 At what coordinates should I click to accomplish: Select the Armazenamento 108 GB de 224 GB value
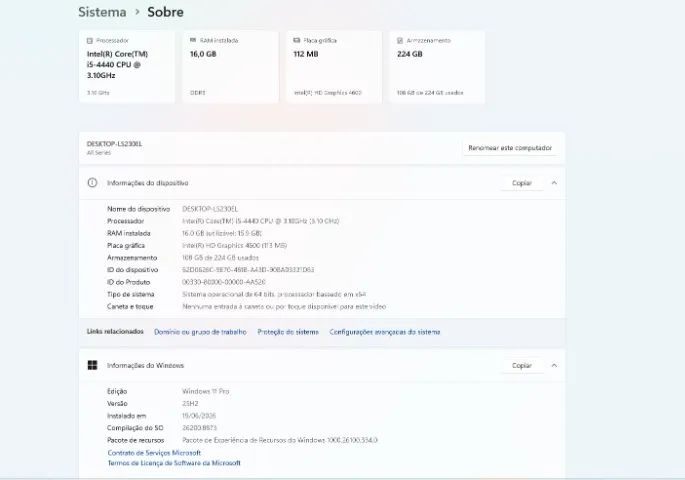(x=220, y=258)
